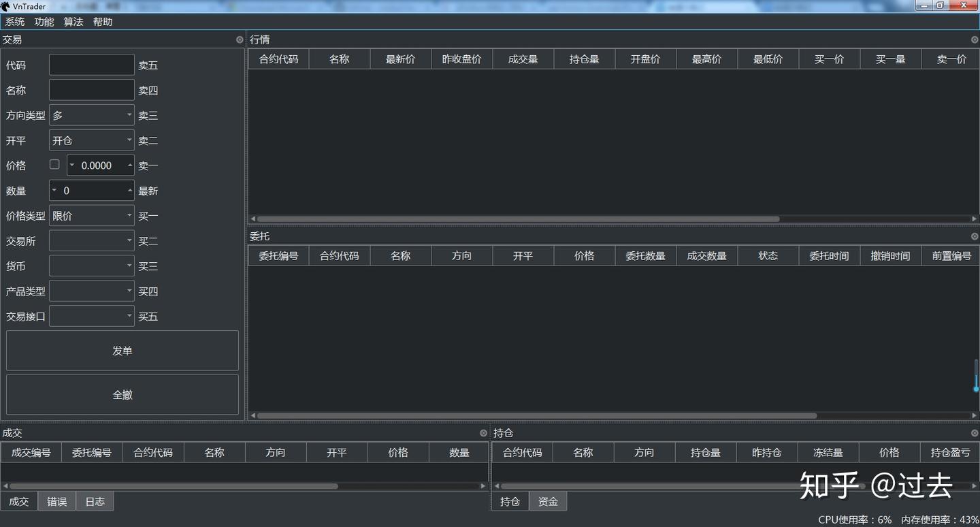Enable the checkbox next to 价格
The width and height of the screenshot is (980, 527).
tap(54, 164)
